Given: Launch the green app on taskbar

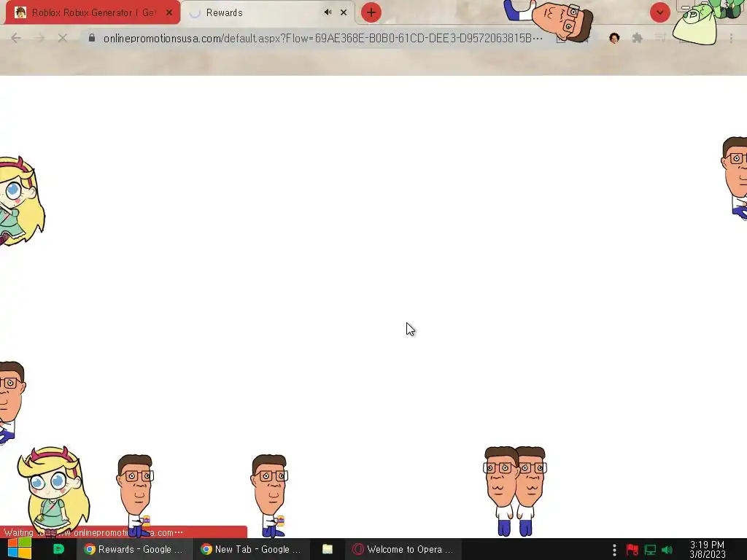Looking at the screenshot, I should pos(58,549).
